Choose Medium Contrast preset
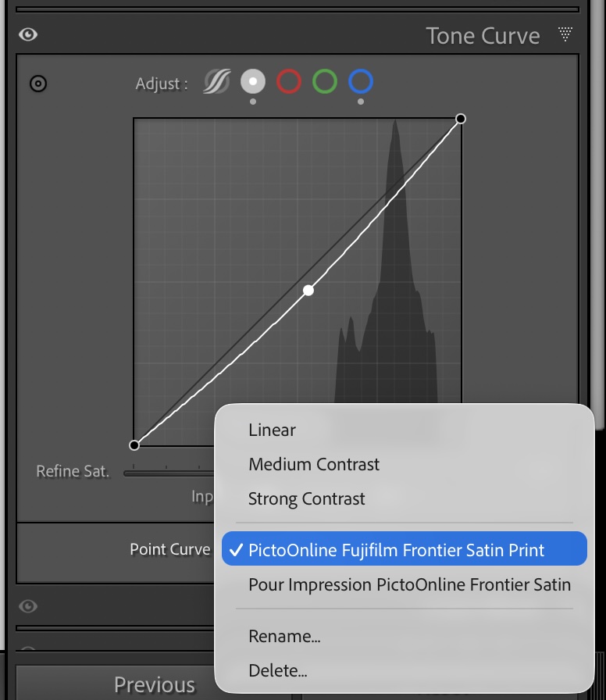 coord(314,464)
